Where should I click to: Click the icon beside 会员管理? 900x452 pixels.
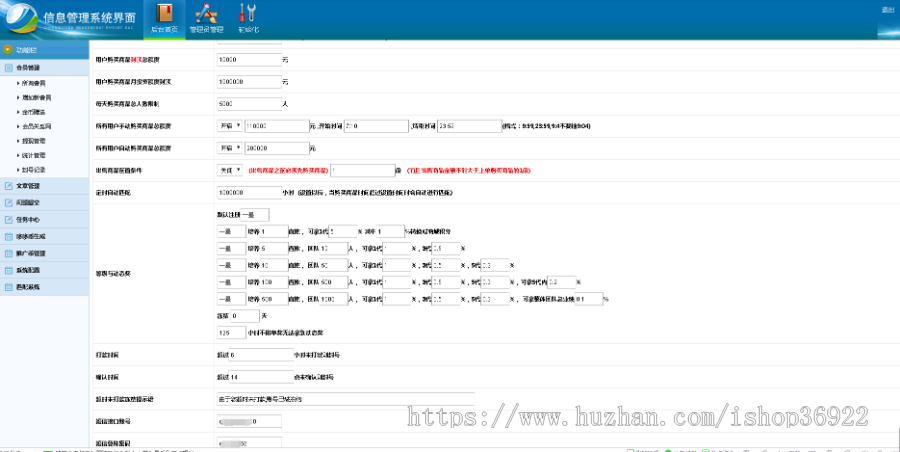click(9, 68)
